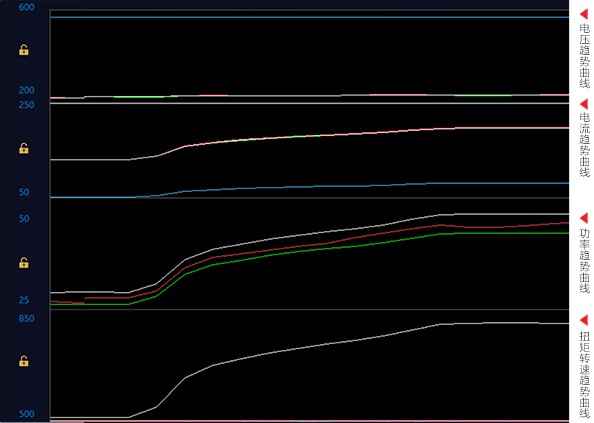Click the 600 axis value on voltage chart

27,7
